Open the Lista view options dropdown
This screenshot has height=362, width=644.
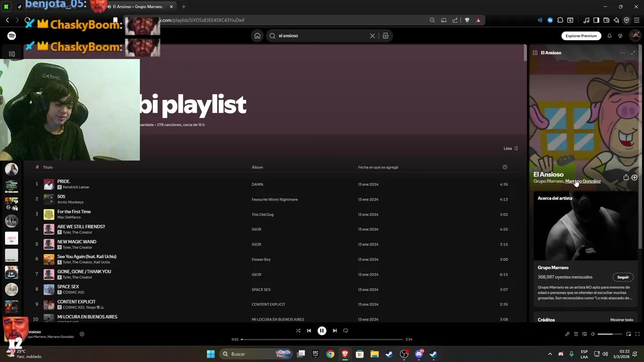511,148
